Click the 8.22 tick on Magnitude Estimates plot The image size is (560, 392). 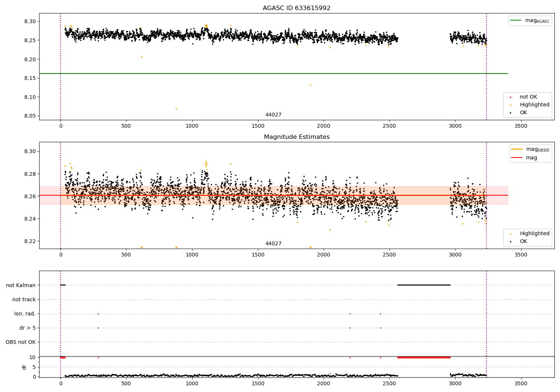[30, 241]
